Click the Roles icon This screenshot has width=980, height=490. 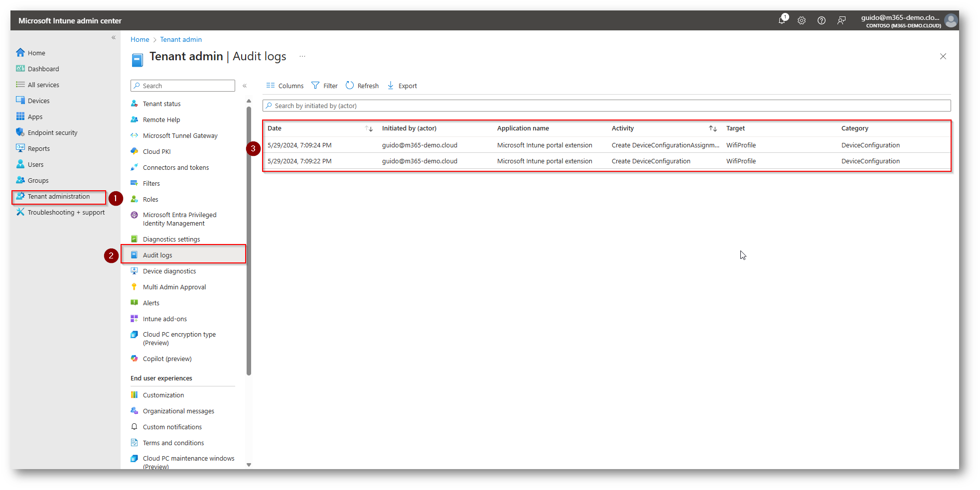pyautogui.click(x=134, y=199)
